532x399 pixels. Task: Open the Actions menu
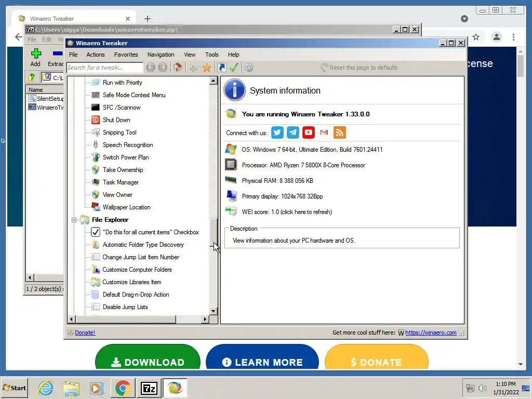(96, 55)
